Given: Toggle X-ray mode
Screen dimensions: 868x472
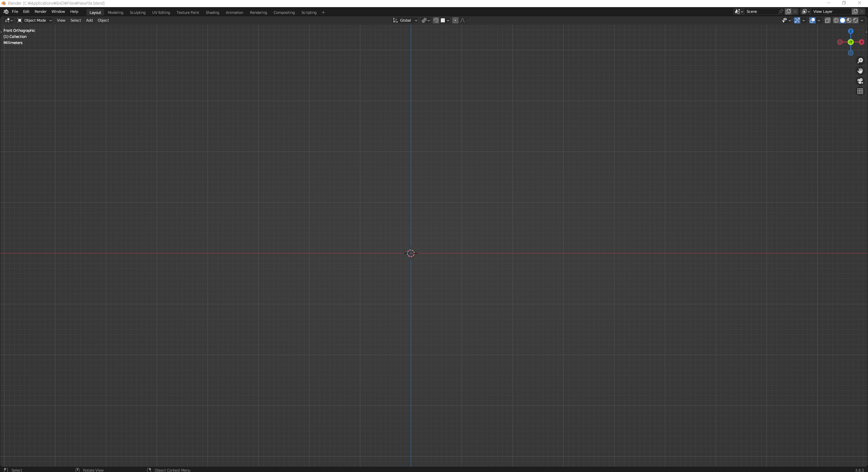Looking at the screenshot, I should [x=827, y=20].
